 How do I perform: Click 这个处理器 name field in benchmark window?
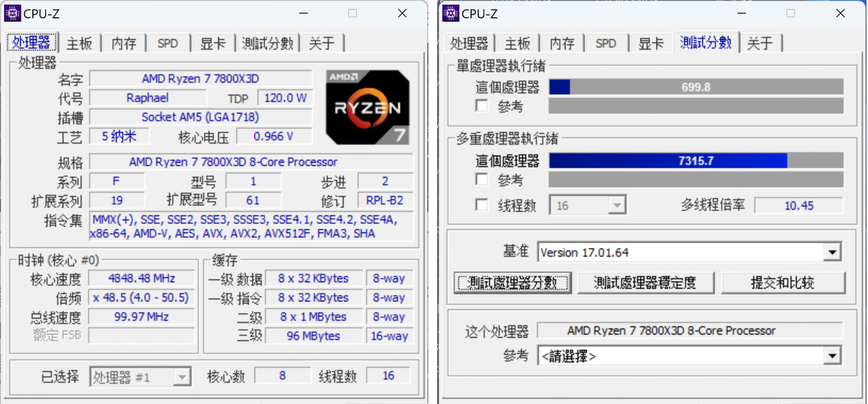(690, 331)
